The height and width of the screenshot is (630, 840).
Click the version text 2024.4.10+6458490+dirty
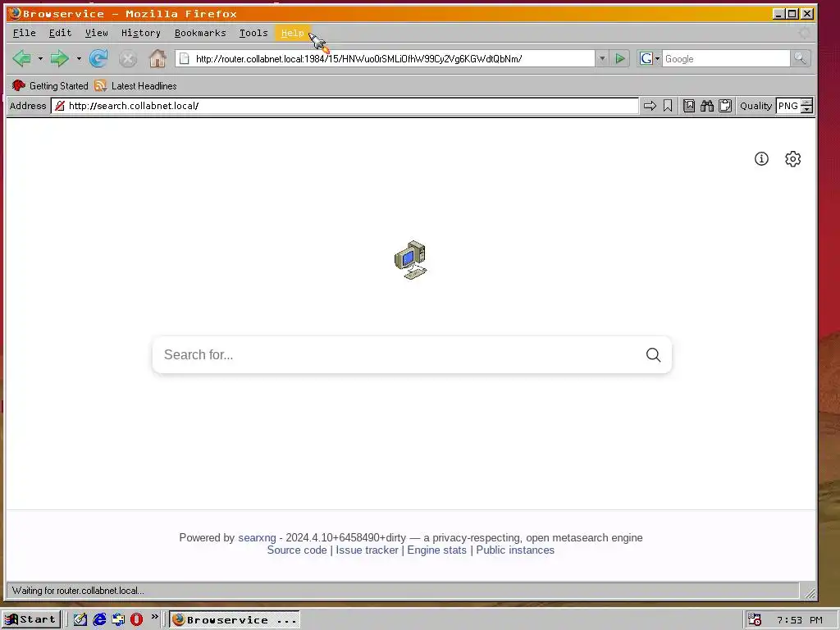(x=346, y=538)
